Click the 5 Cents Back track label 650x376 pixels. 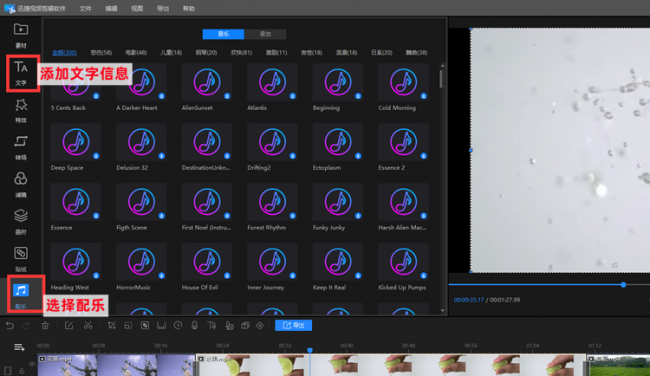68,108
